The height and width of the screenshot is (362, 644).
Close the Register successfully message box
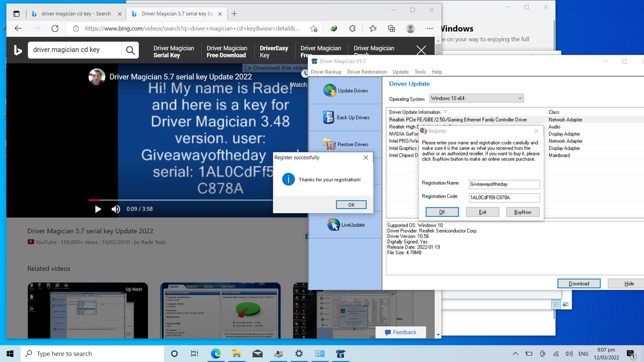(366, 157)
